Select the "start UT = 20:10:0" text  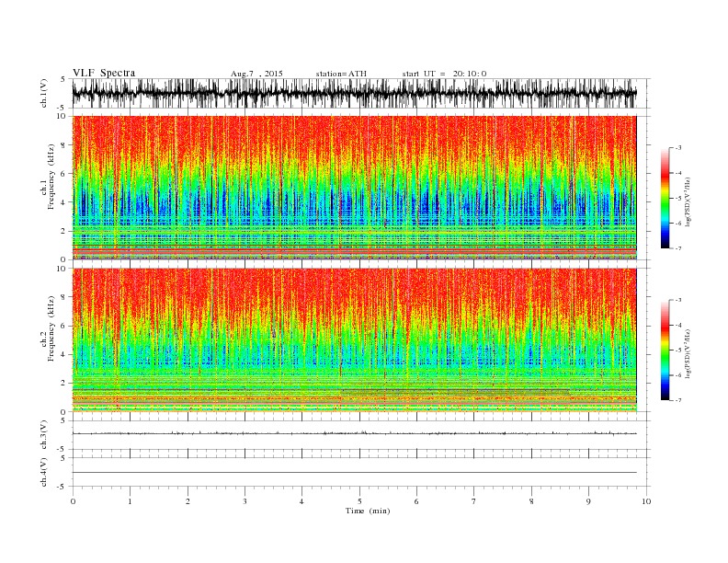444,74
